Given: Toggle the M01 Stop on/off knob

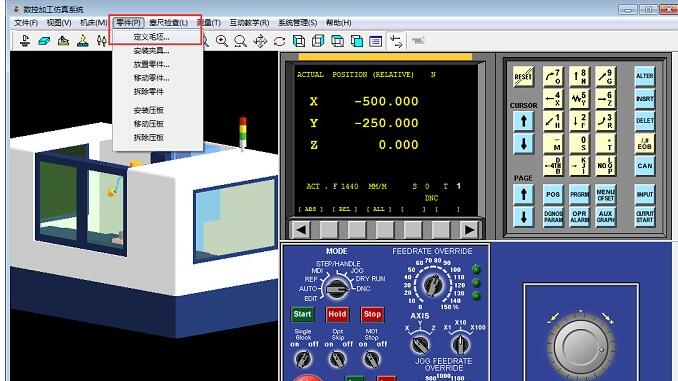Looking at the screenshot, I should tap(371, 359).
